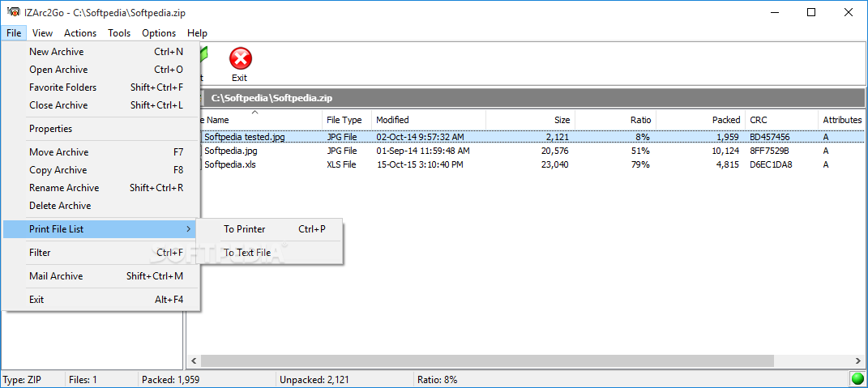Click packed value 10,124
Viewport: 868px width, 388px height.
coord(726,151)
